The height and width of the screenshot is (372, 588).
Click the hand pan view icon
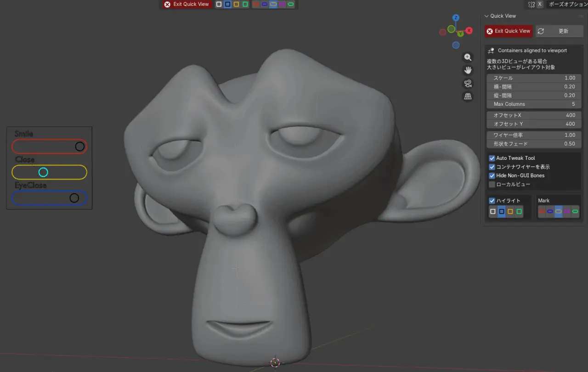click(x=468, y=70)
